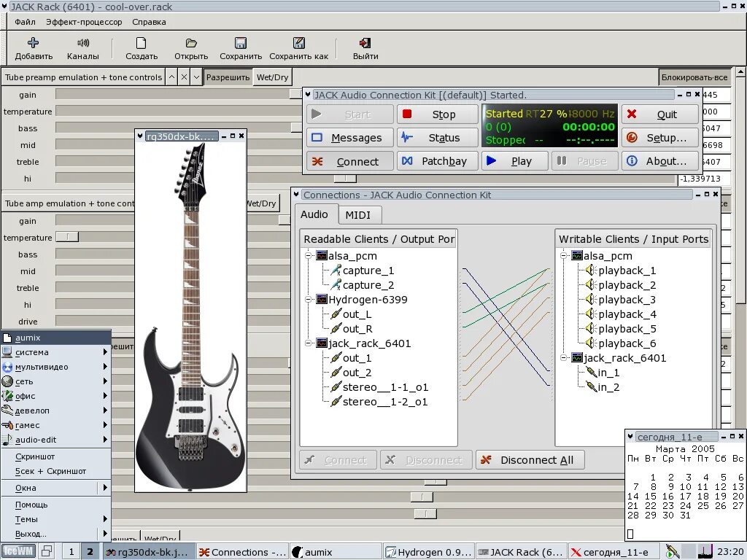Click the out_L jack plug icon
Viewport: 747px width, 560px height.
(336, 314)
